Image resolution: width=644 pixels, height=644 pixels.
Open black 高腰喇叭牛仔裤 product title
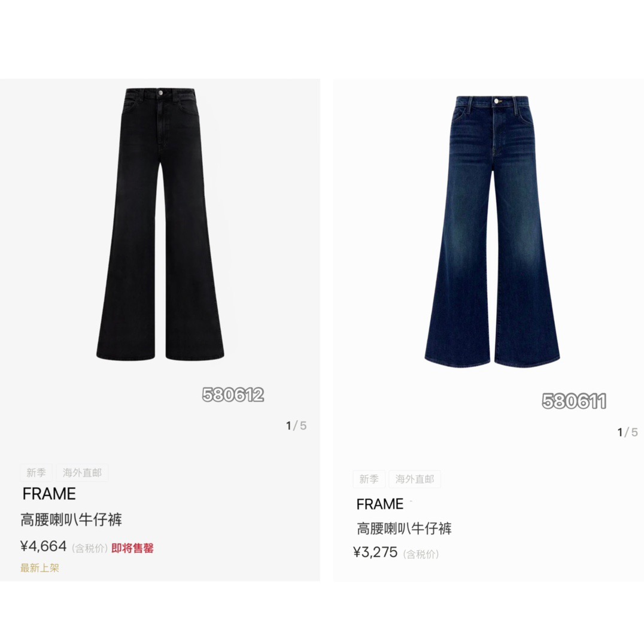pyautogui.click(x=71, y=520)
